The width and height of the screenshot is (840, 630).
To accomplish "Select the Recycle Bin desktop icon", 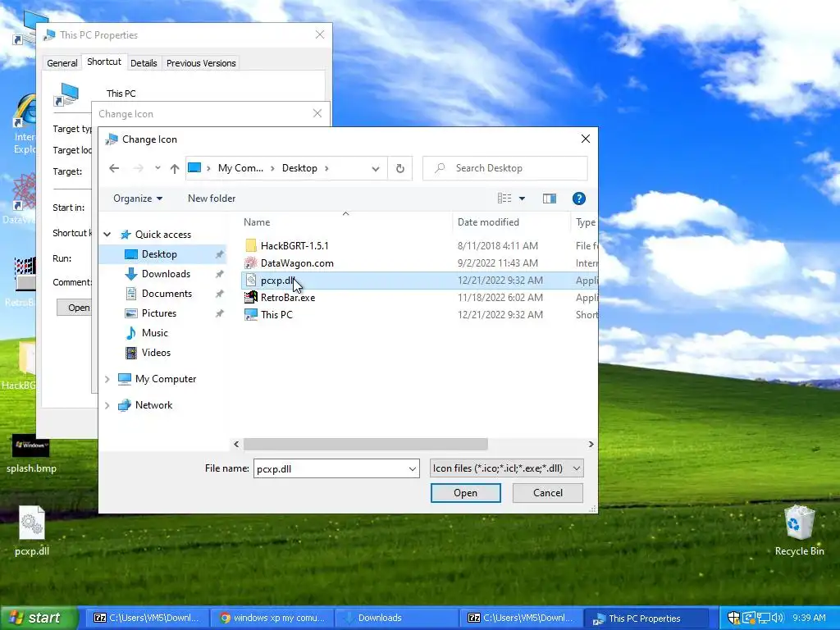I will coord(799,531).
